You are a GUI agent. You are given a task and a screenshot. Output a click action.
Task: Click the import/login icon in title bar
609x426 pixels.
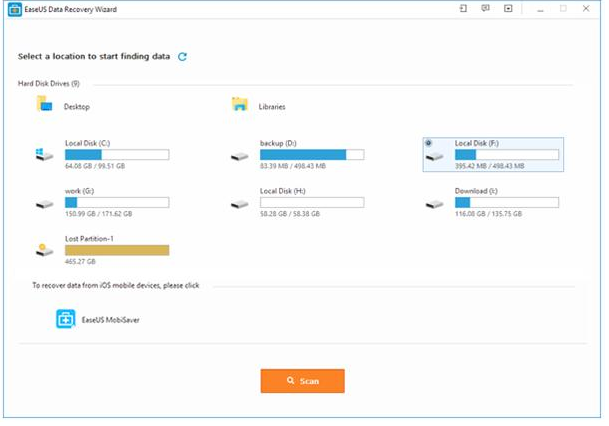click(x=464, y=9)
